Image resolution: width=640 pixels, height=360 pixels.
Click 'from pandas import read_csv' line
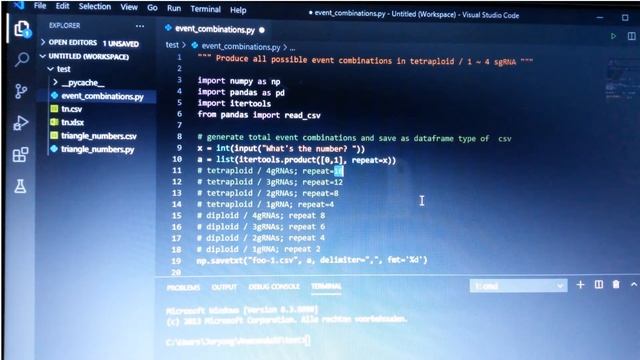[x=259, y=115]
